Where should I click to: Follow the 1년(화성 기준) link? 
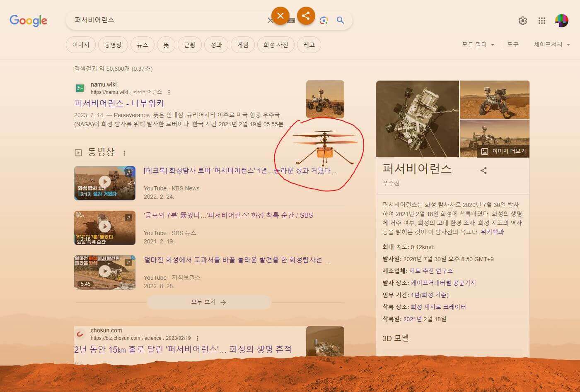coord(430,295)
